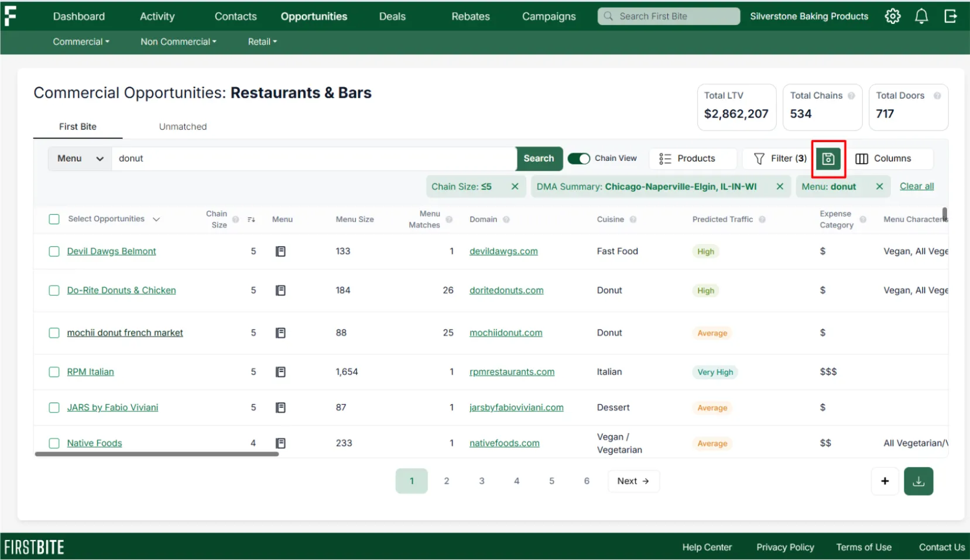Open the Deals menu item
The height and width of the screenshot is (560, 970).
[392, 16]
